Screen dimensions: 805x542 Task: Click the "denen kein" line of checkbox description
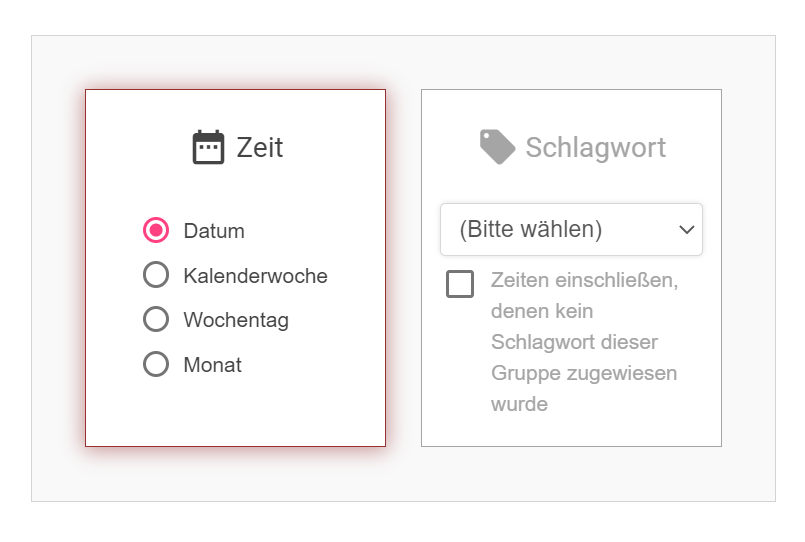(x=542, y=311)
